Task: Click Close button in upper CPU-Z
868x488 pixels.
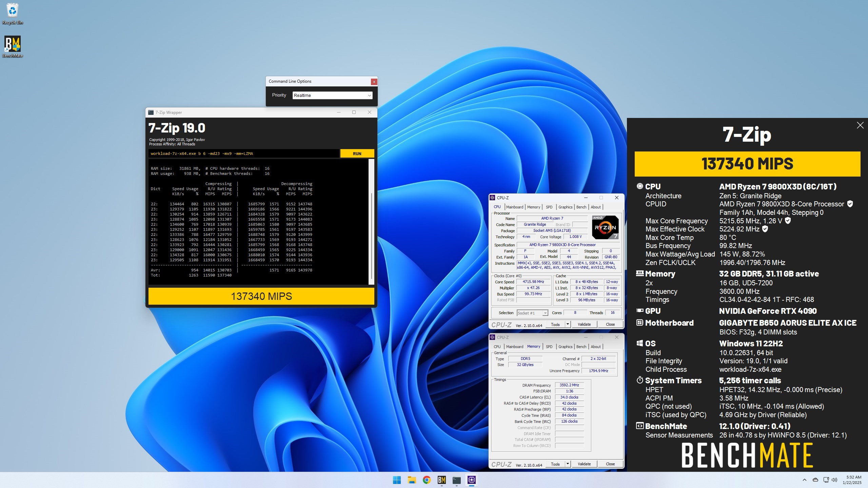Action: pos(610,324)
